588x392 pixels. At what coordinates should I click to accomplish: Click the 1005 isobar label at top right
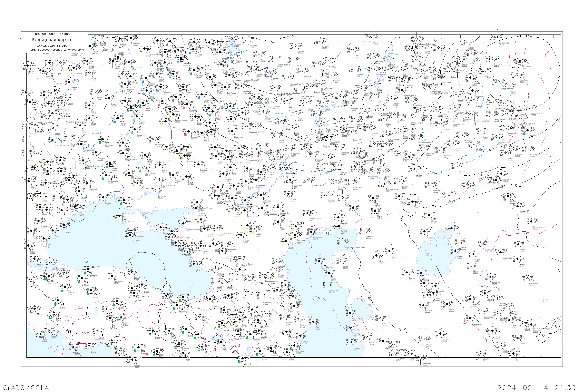click(x=524, y=36)
